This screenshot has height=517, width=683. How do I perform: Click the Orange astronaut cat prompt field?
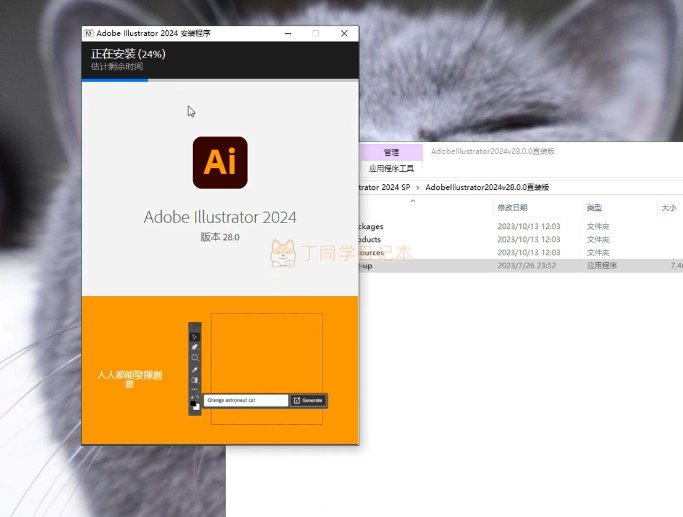(246, 400)
